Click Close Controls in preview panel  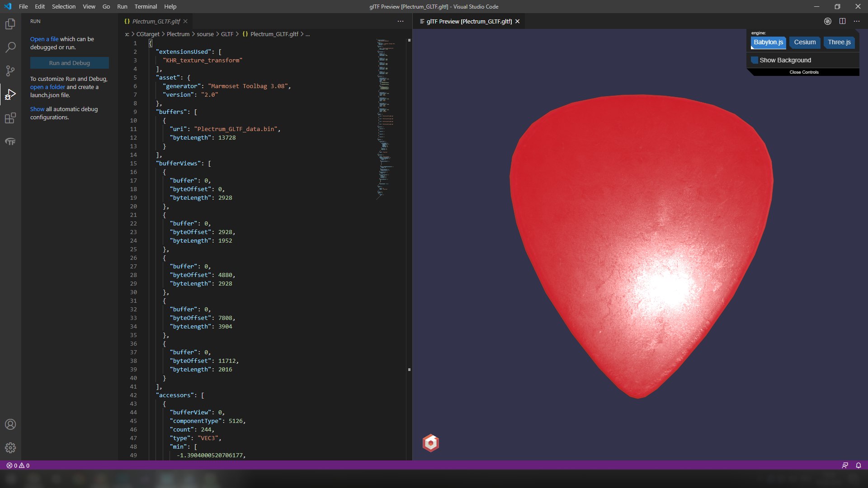pos(804,72)
